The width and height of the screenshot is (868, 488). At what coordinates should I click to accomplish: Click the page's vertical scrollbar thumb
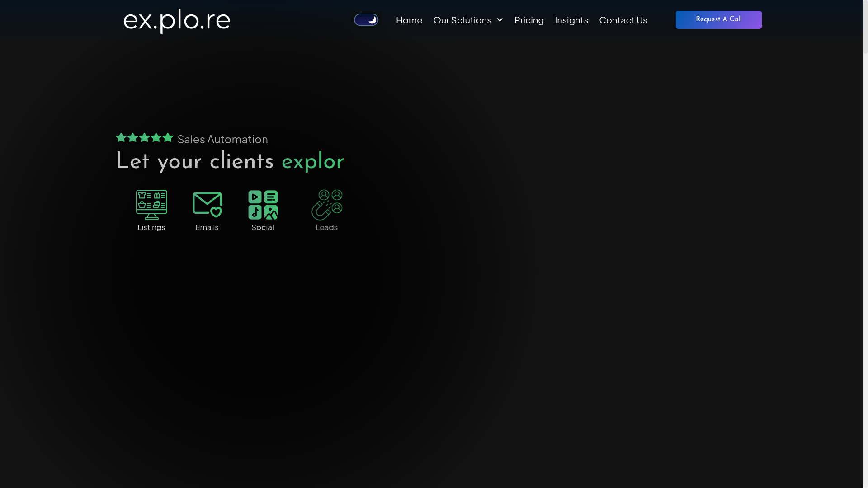pos(866,27)
